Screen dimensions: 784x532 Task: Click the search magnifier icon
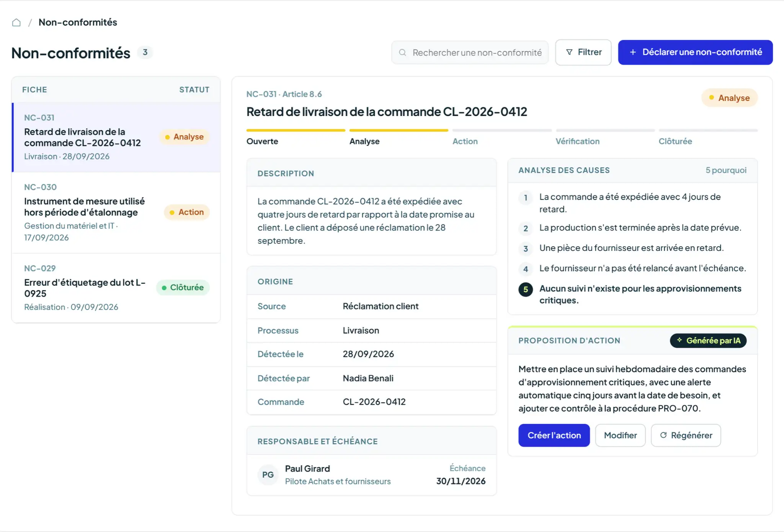(402, 52)
